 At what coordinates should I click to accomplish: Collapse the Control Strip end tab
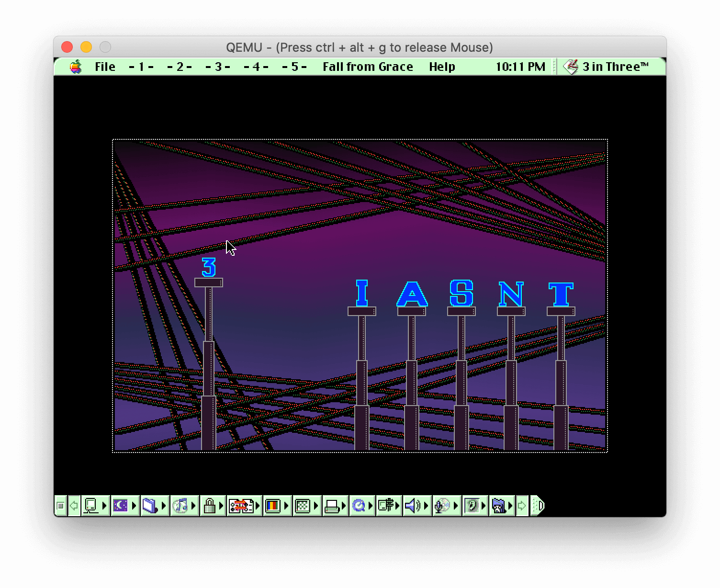pyautogui.click(x=538, y=506)
